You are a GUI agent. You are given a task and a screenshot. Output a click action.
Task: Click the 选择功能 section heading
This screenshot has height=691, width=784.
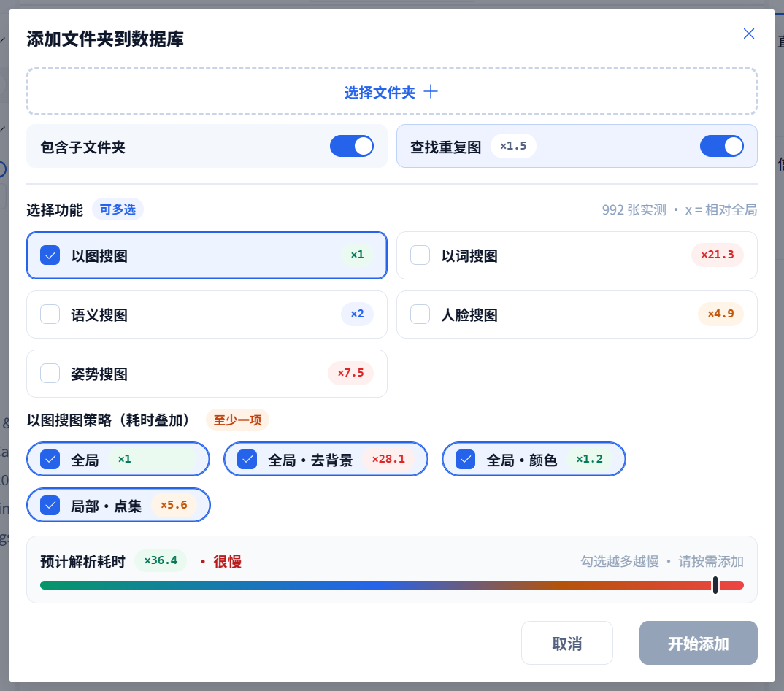pos(55,210)
